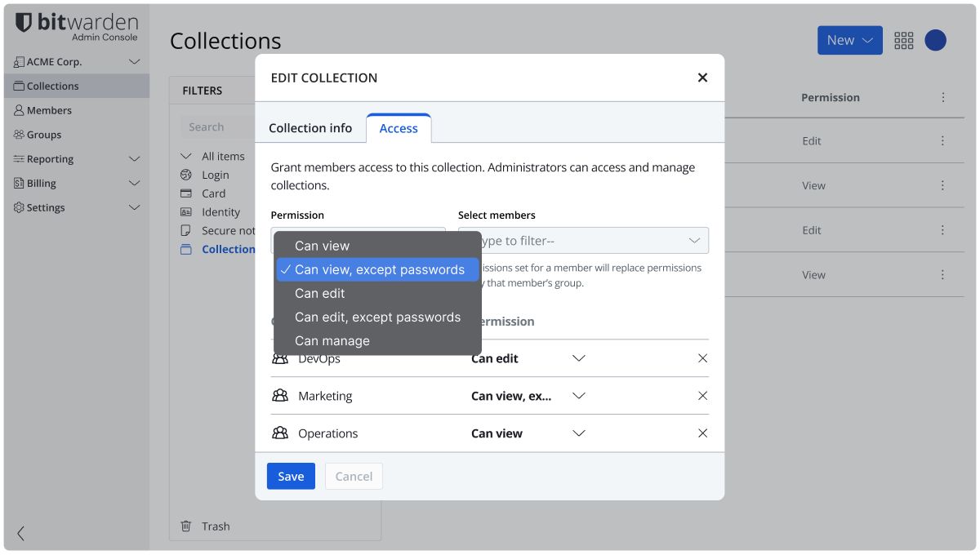Click the Cancel button

[x=354, y=477]
